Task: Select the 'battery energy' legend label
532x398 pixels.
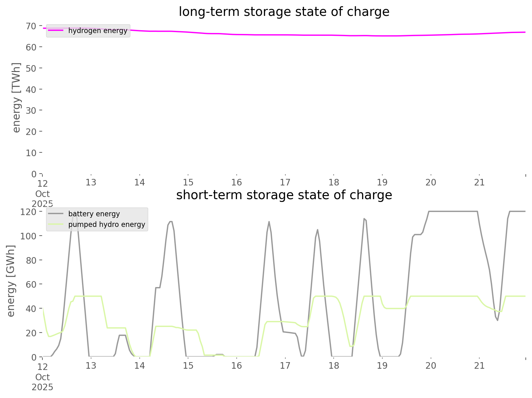Action: (94, 214)
